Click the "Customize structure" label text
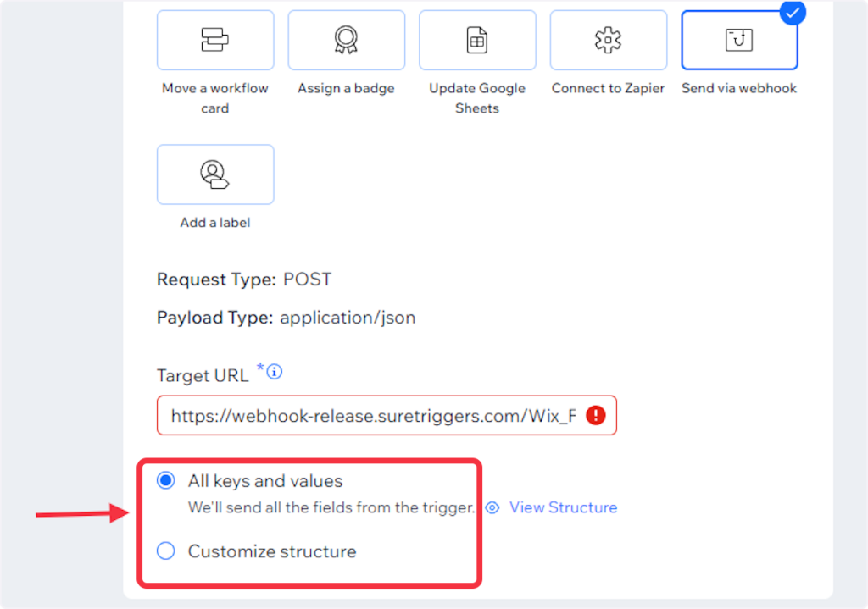Screen dimensions: 868x609 pyautogui.click(x=272, y=551)
